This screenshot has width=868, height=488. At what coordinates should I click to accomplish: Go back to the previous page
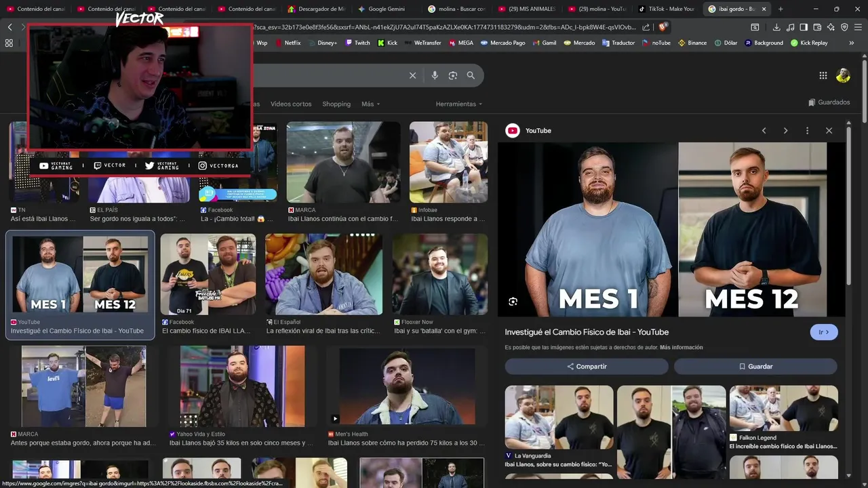point(9,27)
